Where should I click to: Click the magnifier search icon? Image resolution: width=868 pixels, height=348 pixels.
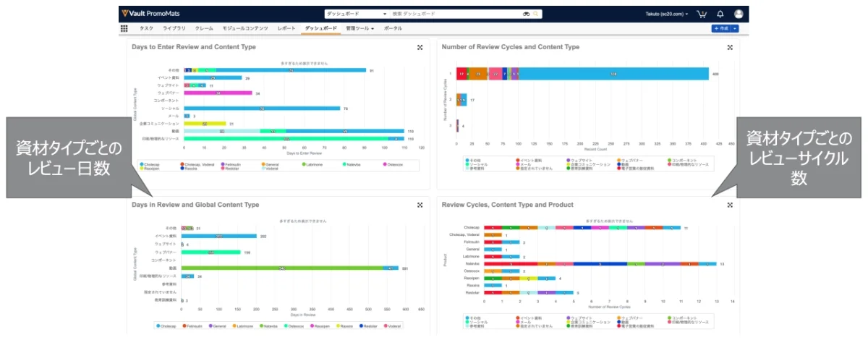pyautogui.click(x=537, y=14)
